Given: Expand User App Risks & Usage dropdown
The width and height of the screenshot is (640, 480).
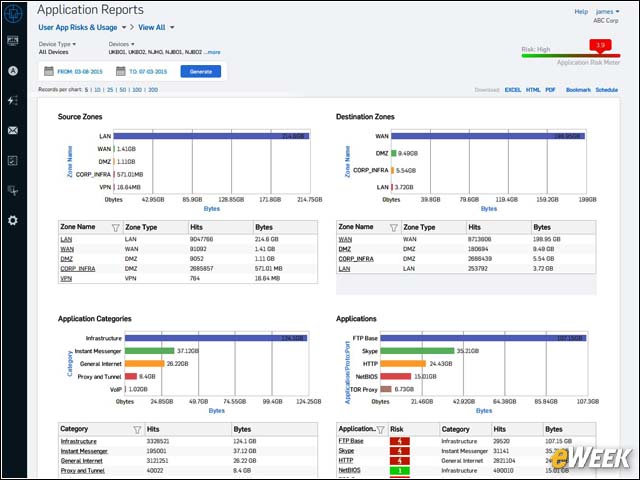Looking at the screenshot, I should pyautogui.click(x=124, y=27).
